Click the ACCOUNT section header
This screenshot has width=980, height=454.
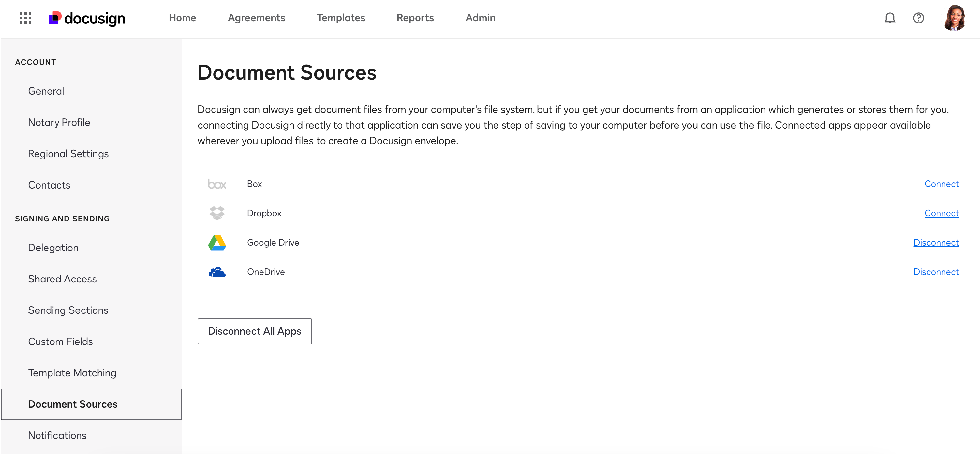[36, 62]
